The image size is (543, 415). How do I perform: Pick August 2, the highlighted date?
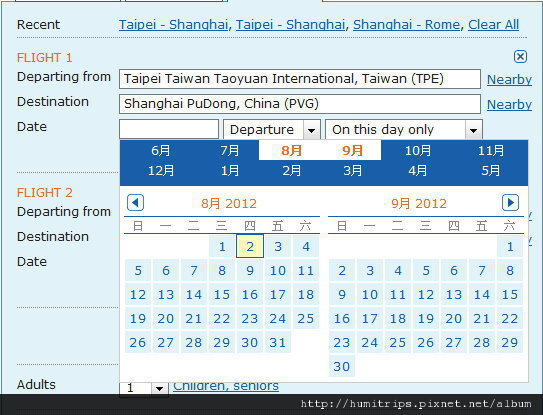click(x=250, y=246)
